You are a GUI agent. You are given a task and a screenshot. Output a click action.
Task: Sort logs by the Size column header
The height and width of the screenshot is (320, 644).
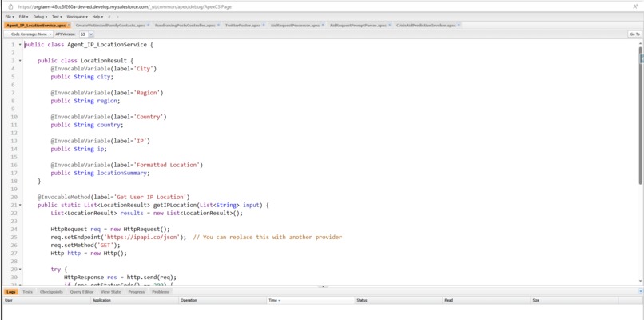[x=574, y=301]
